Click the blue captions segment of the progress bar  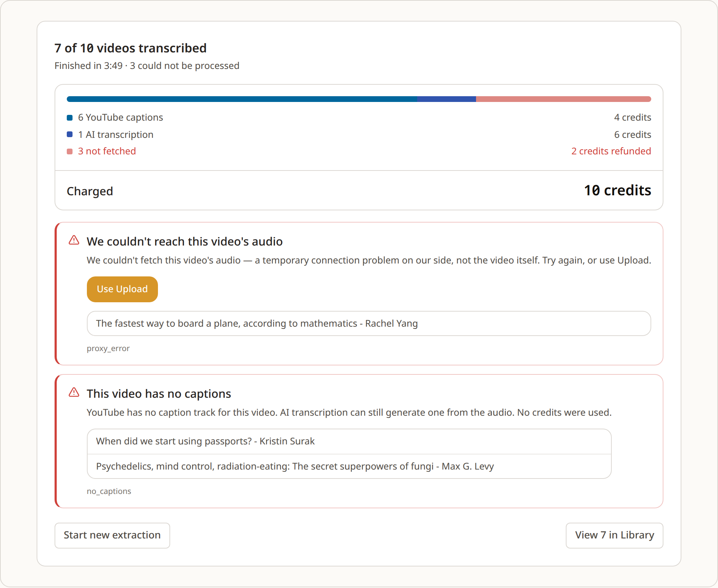242,99
